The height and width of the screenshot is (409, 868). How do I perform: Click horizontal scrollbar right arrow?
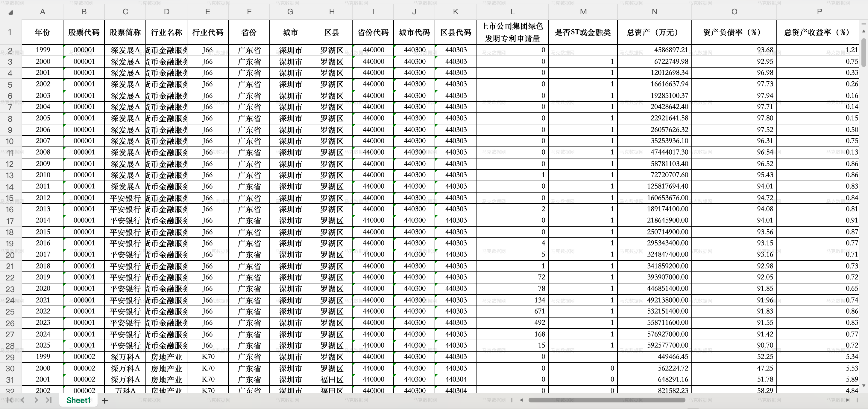(847, 400)
